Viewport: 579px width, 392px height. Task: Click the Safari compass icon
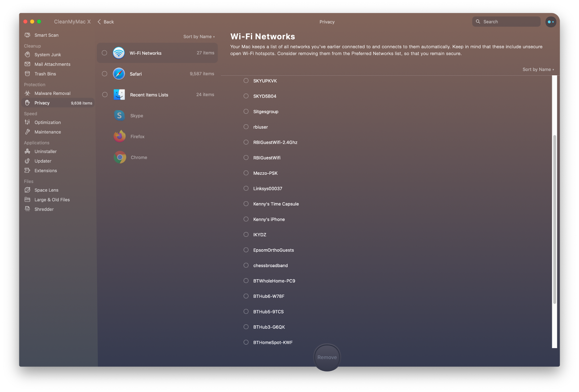(x=119, y=74)
